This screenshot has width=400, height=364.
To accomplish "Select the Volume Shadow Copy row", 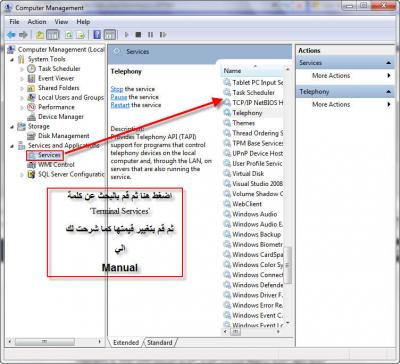I will point(253,194).
